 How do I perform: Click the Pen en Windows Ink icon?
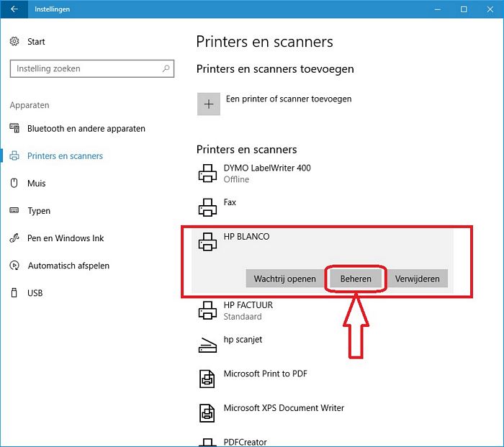[x=14, y=238]
